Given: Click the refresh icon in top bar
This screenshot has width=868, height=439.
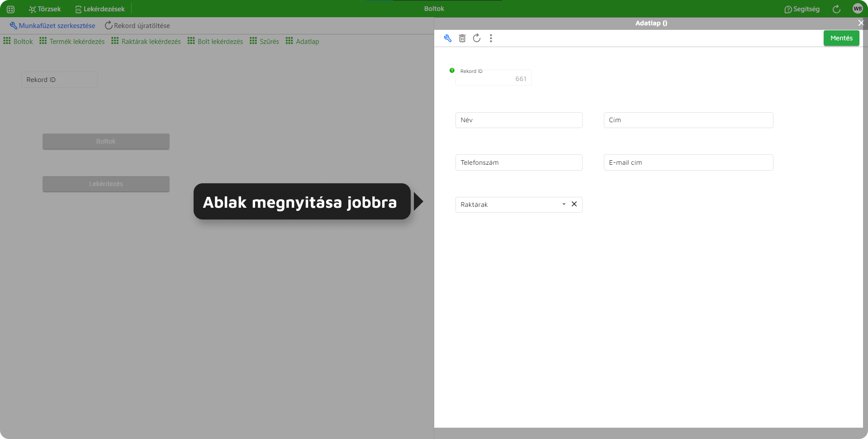Looking at the screenshot, I should click(836, 9).
